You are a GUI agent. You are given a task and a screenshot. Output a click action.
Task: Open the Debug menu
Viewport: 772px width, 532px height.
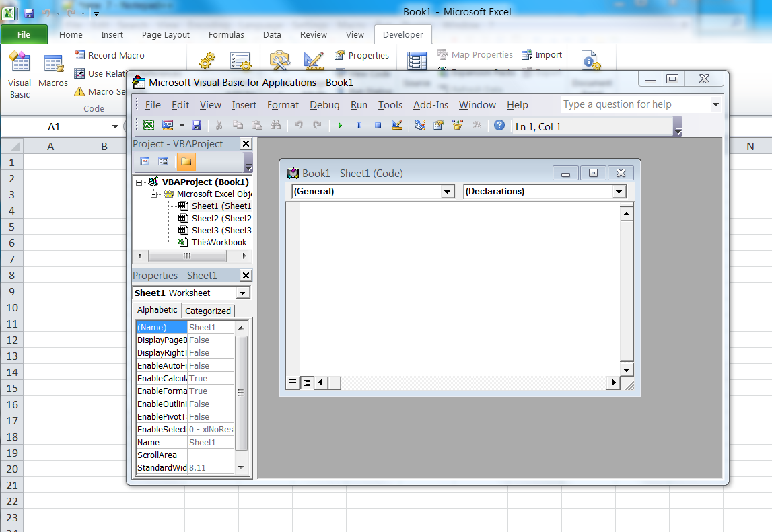pyautogui.click(x=324, y=104)
